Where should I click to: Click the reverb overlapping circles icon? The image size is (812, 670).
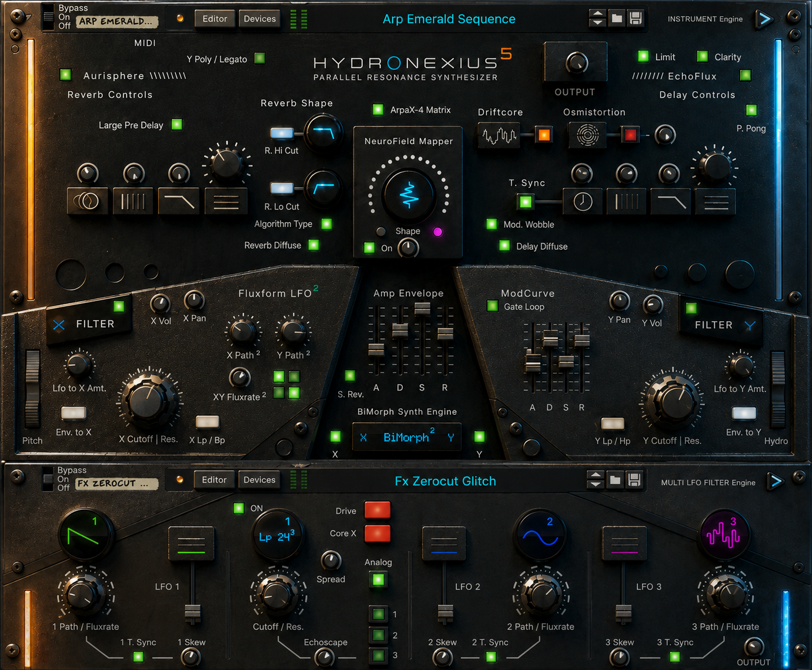click(x=88, y=201)
